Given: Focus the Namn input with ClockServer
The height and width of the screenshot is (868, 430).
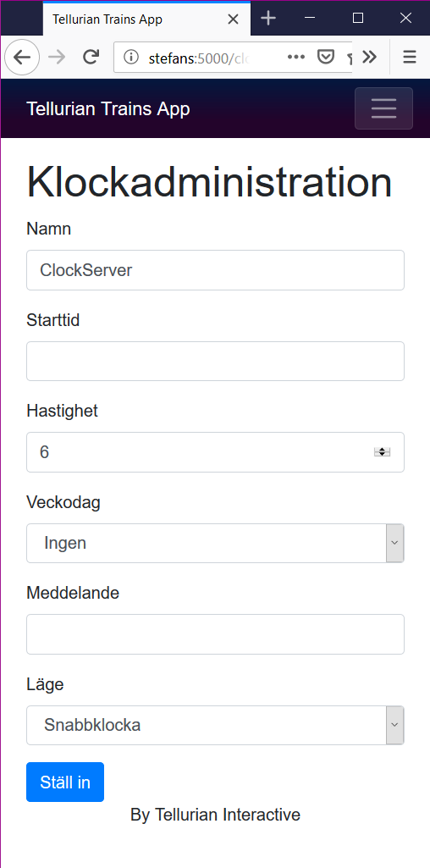Looking at the screenshot, I should 215,270.
